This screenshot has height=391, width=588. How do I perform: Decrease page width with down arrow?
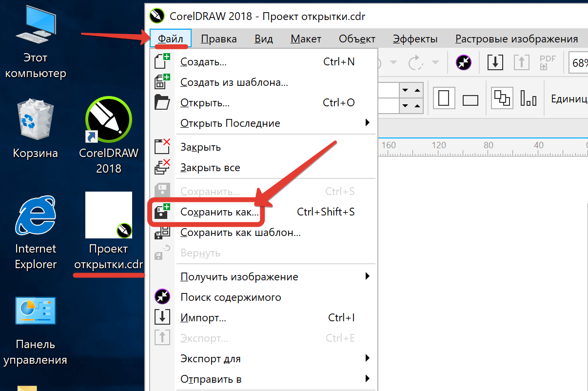click(x=405, y=90)
